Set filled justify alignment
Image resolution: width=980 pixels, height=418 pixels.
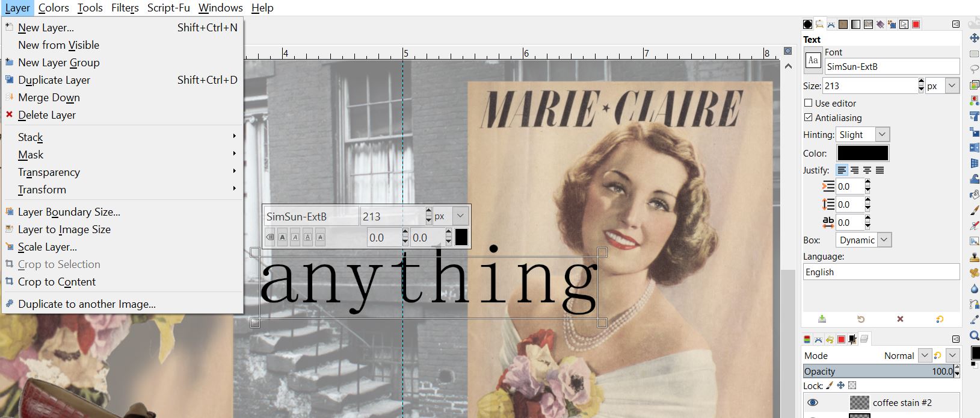click(x=880, y=170)
